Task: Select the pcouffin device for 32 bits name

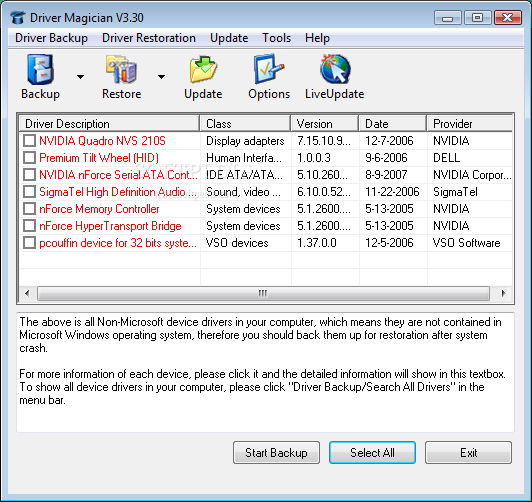Action: point(118,243)
